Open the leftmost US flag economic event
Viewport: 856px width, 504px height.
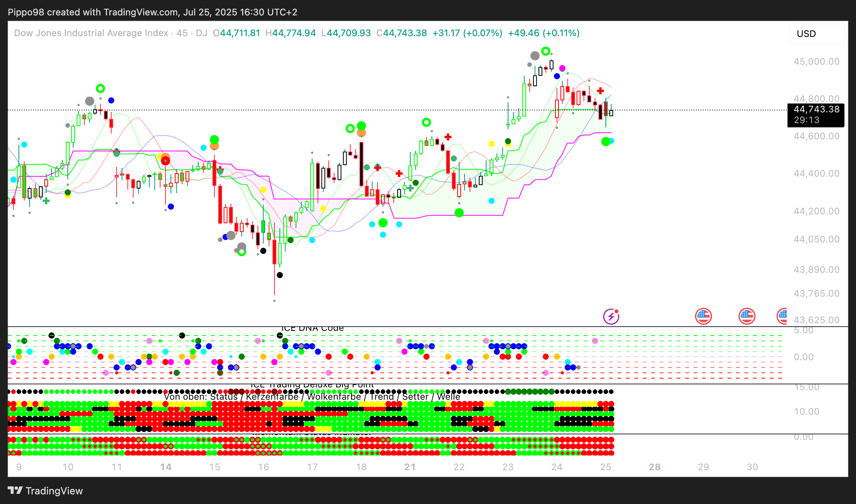(x=703, y=316)
